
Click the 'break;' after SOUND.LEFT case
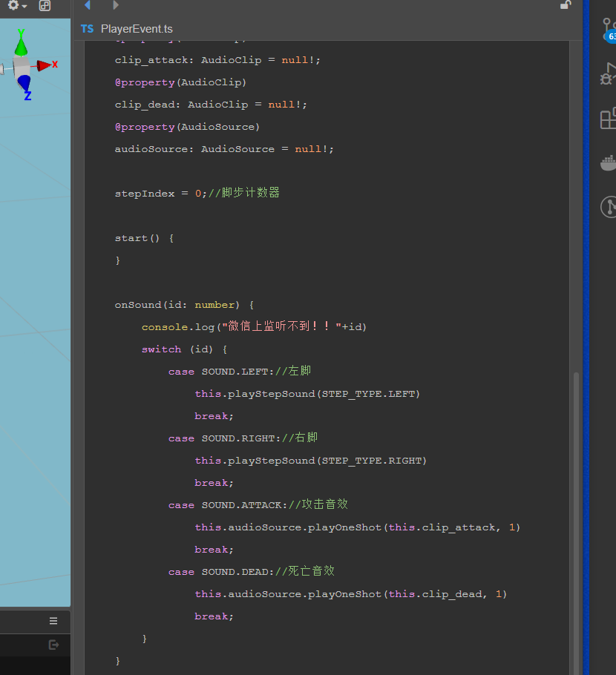(x=214, y=416)
